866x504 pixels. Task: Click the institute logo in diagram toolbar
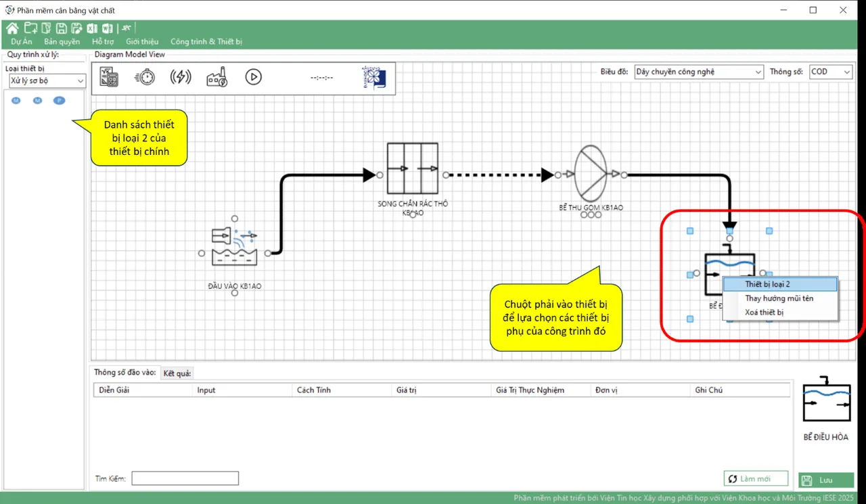[x=374, y=77]
